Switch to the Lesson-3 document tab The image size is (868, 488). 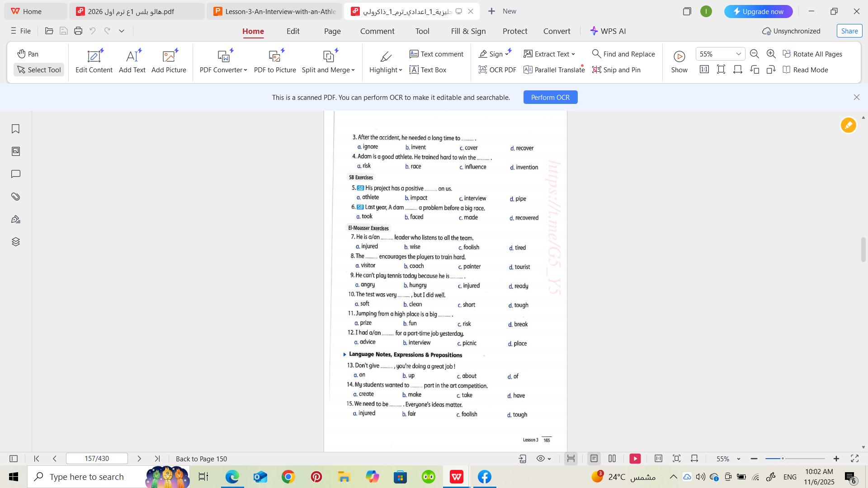(x=274, y=11)
